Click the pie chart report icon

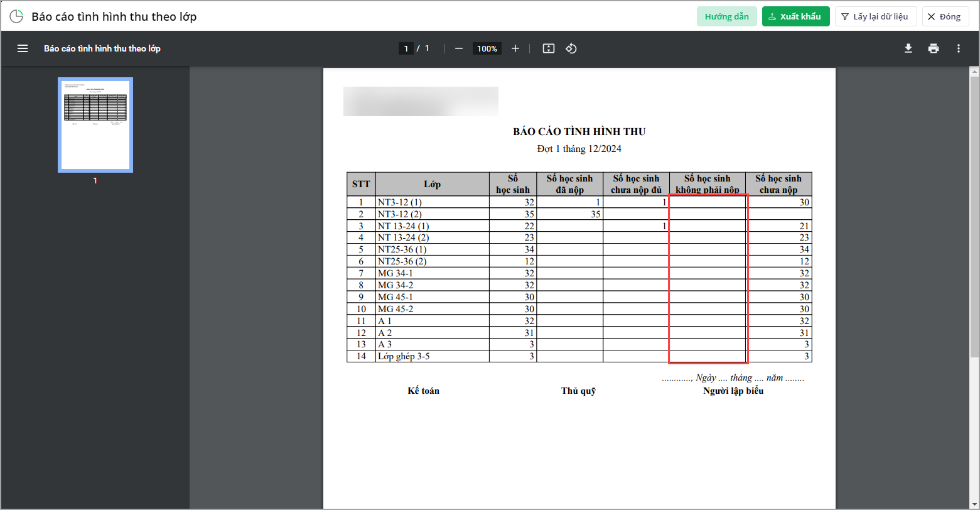(16, 17)
